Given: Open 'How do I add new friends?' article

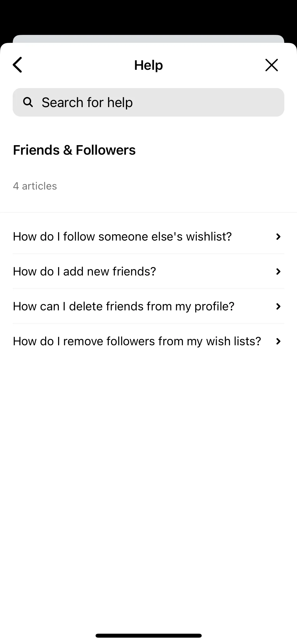Looking at the screenshot, I should pos(148,271).
